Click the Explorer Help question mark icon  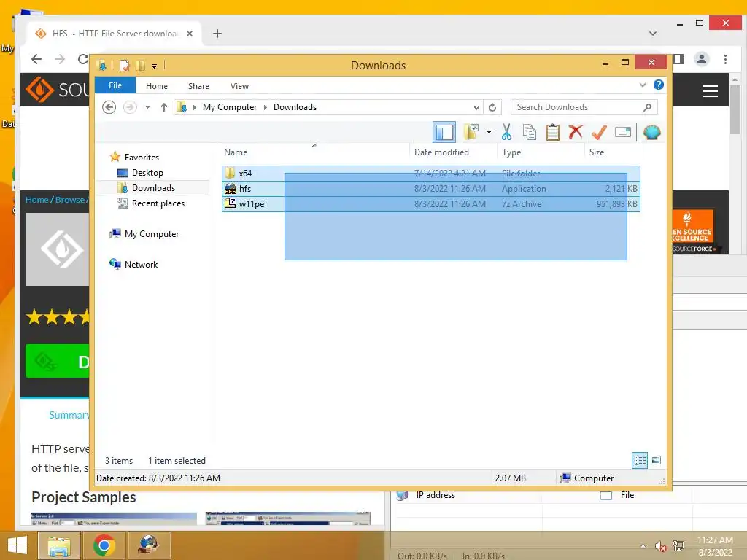pyautogui.click(x=659, y=85)
